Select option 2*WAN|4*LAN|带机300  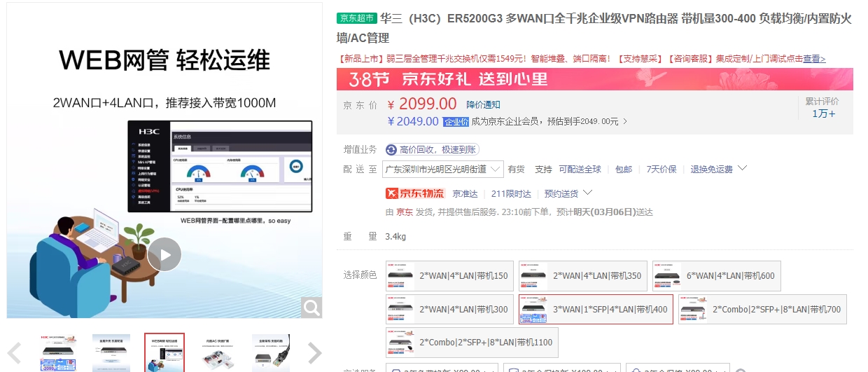pos(449,309)
